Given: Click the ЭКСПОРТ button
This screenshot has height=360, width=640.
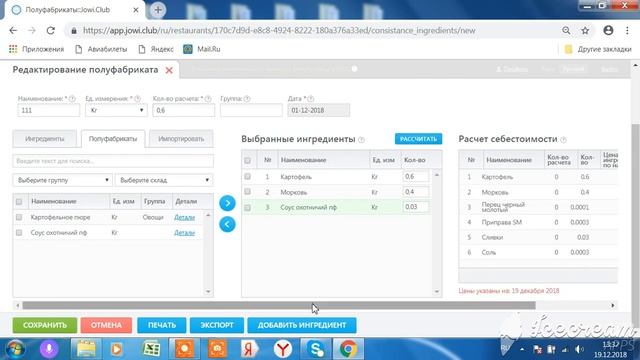Looking at the screenshot, I should pyautogui.click(x=217, y=325).
